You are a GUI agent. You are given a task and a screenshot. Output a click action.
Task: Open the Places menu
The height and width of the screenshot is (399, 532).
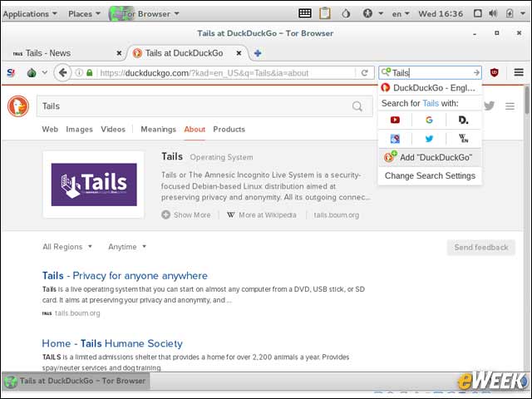[x=84, y=14]
